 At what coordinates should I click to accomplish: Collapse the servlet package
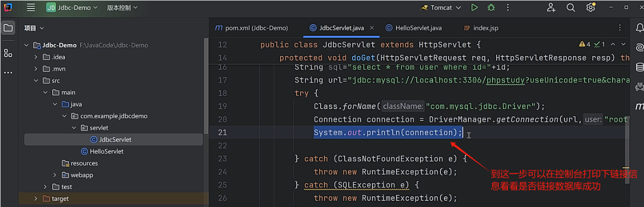[x=73, y=128]
